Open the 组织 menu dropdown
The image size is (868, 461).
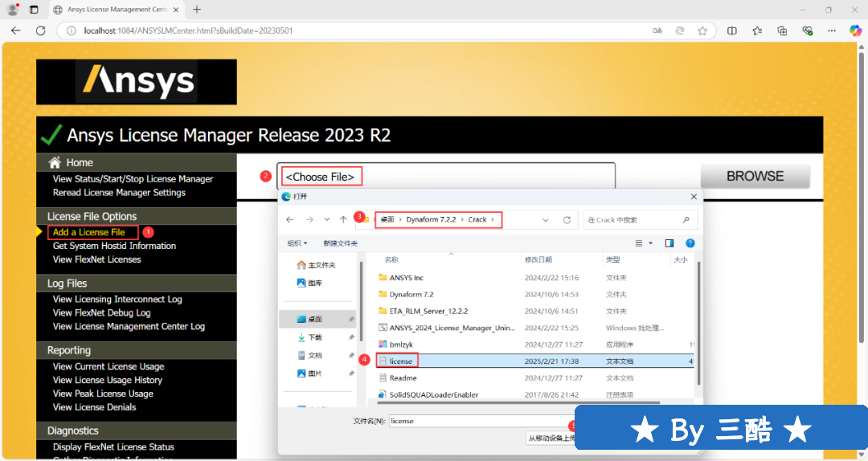click(297, 243)
